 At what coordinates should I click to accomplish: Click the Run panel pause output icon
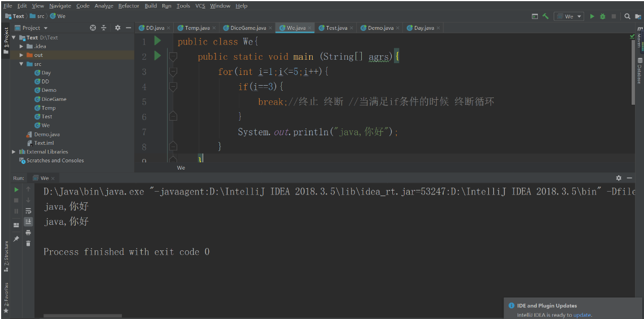[x=16, y=211]
